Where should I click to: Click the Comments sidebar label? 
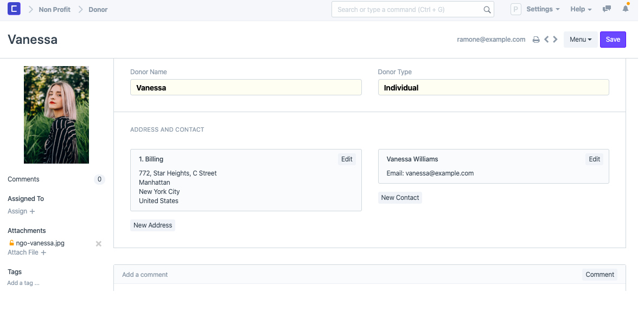23,179
